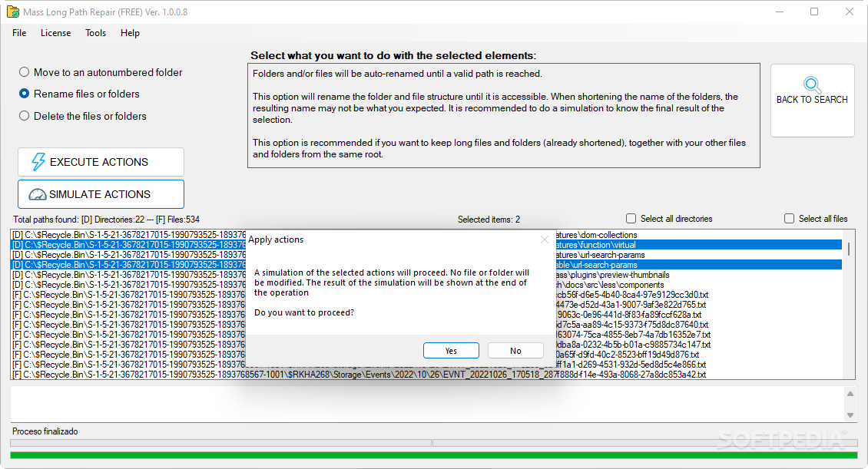
Task: Select file row ending f75d8dc87640.txt
Action: pos(427,325)
